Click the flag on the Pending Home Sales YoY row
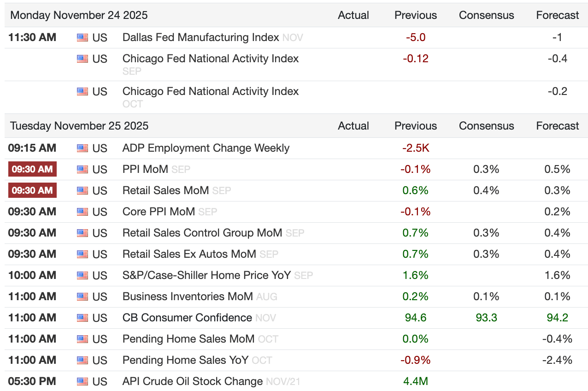This screenshot has width=588, height=391. coord(82,360)
